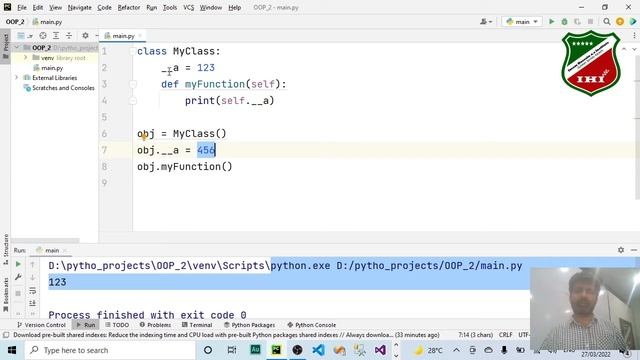The image size is (640, 360).
Task: Click in the Windows search box
Action: [x=110, y=350]
